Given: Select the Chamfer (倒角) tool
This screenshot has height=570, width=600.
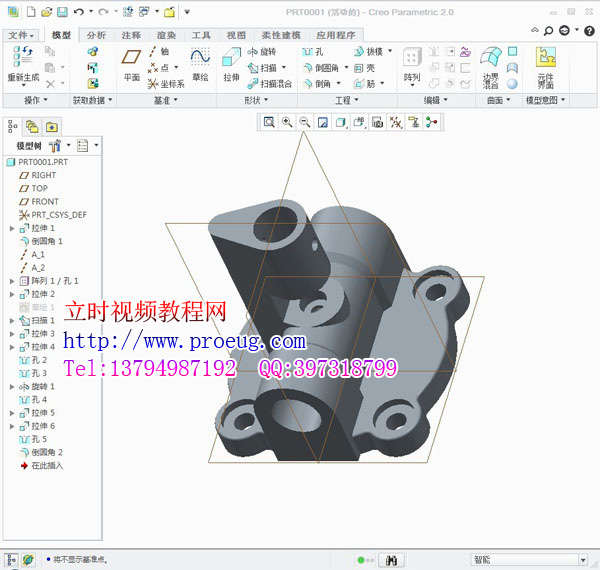Looking at the screenshot, I should tap(317, 83).
